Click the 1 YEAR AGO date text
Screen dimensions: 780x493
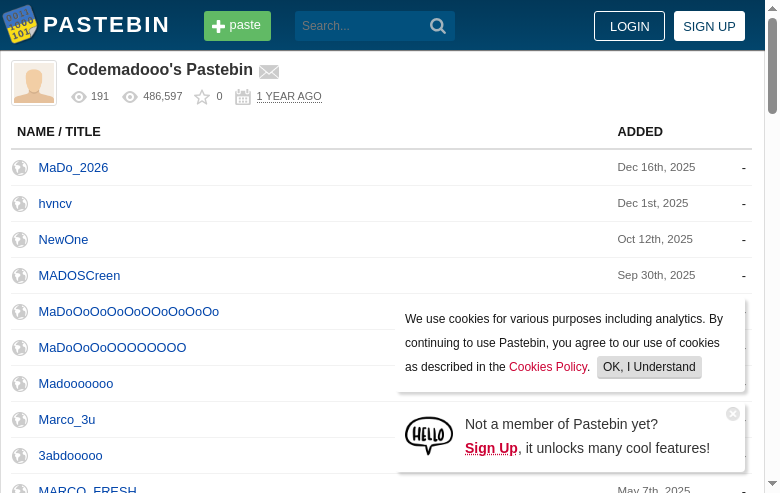point(289,97)
